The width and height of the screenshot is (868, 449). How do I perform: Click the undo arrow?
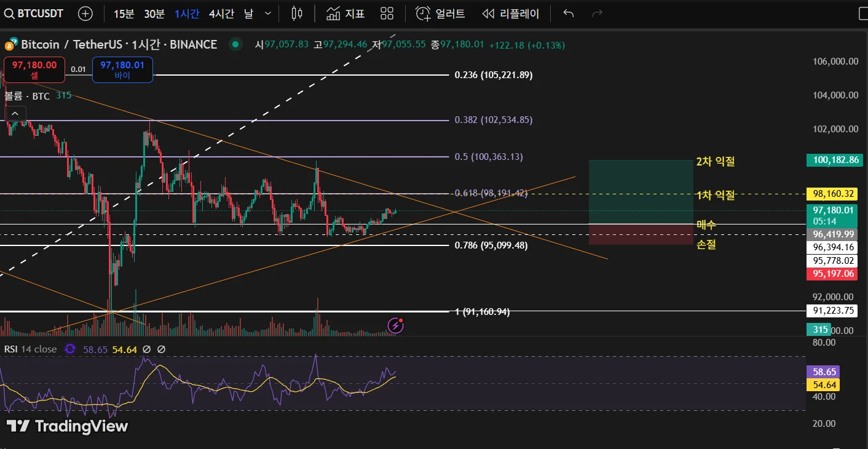coord(569,13)
